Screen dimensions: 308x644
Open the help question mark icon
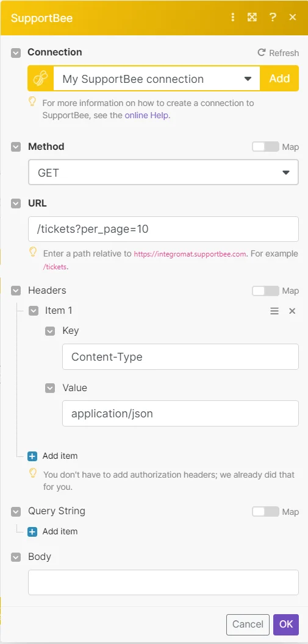point(272,17)
